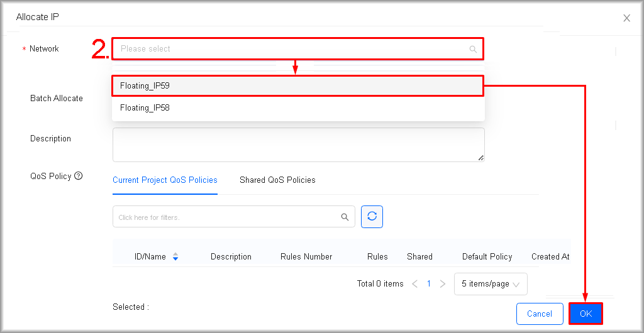Sort by ID/Name column arrow icon

(x=175, y=256)
